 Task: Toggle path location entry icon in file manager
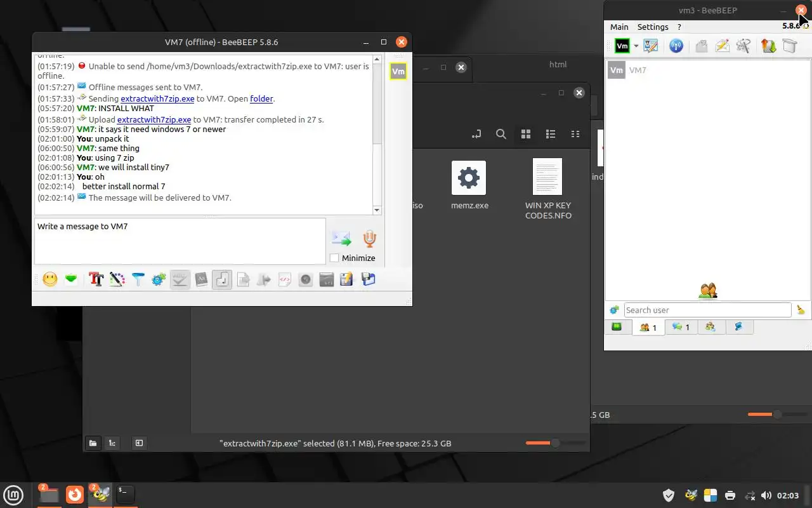pos(476,134)
